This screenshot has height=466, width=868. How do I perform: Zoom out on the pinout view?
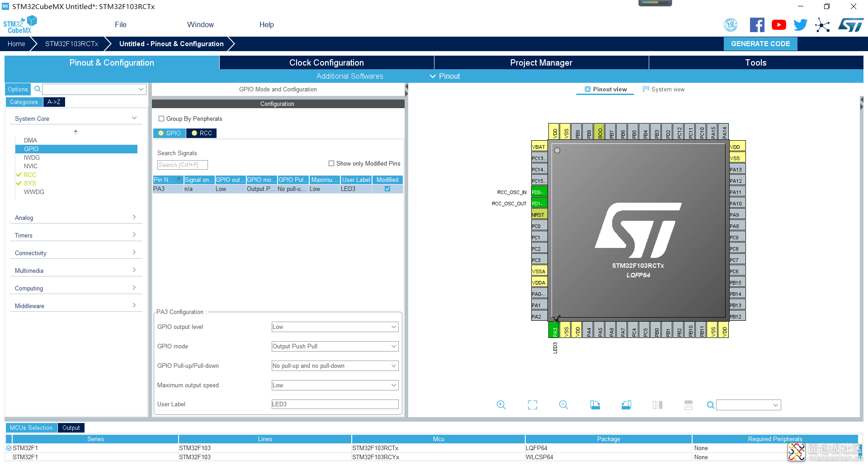[563, 405]
